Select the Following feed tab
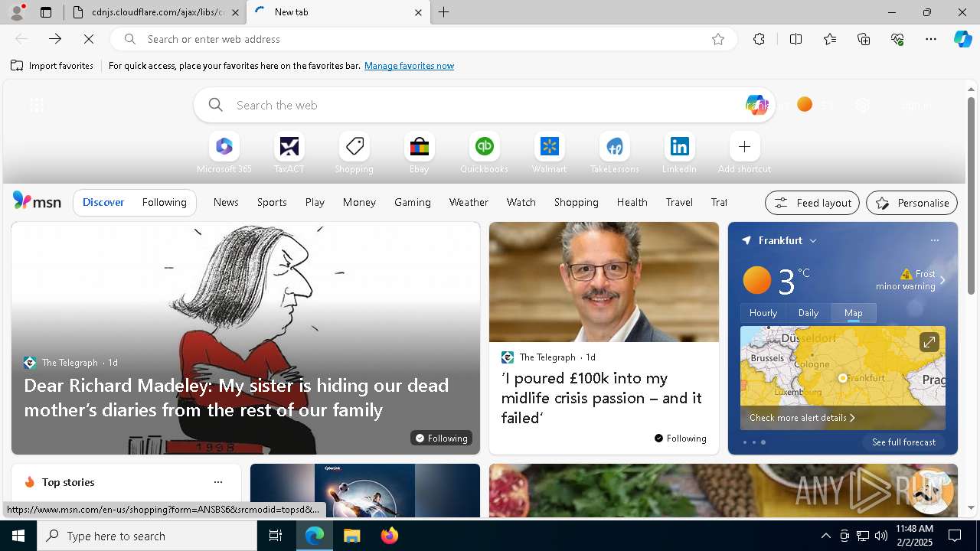The image size is (980, 551). (164, 202)
